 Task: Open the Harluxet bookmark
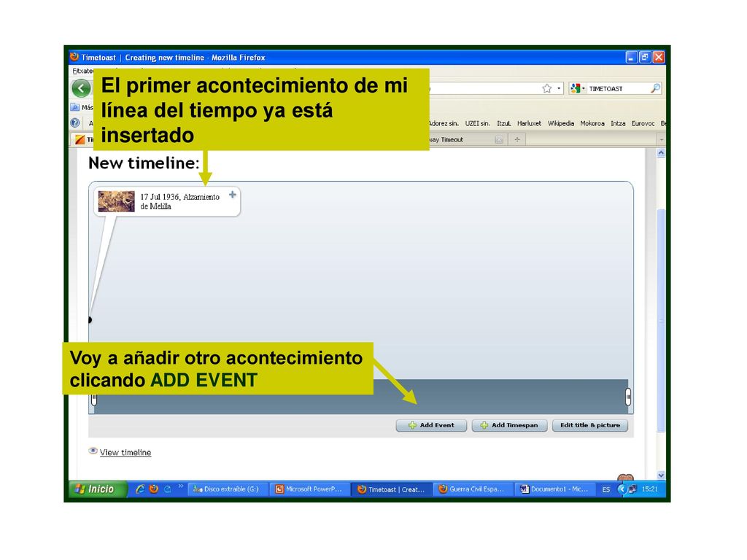[529, 123]
